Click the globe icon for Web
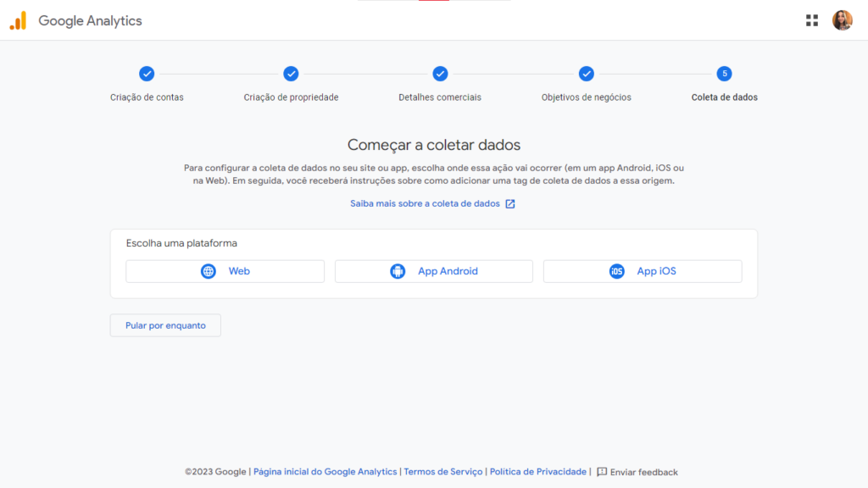868x488 pixels. click(209, 271)
